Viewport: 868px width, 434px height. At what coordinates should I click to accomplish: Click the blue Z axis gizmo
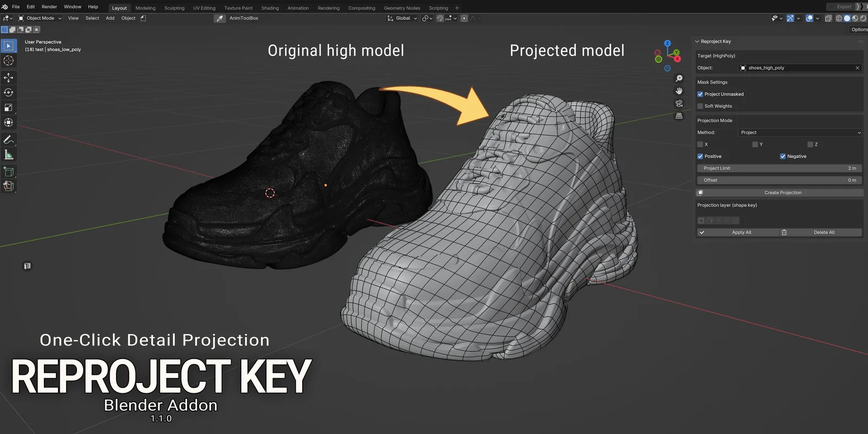coord(668,43)
